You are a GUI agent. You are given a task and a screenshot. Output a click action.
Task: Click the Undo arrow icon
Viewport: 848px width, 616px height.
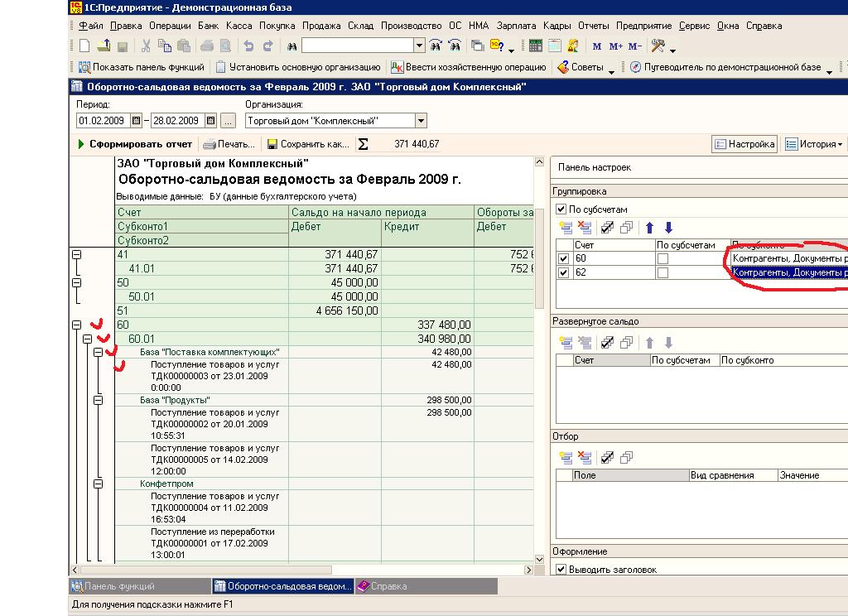pyautogui.click(x=248, y=46)
